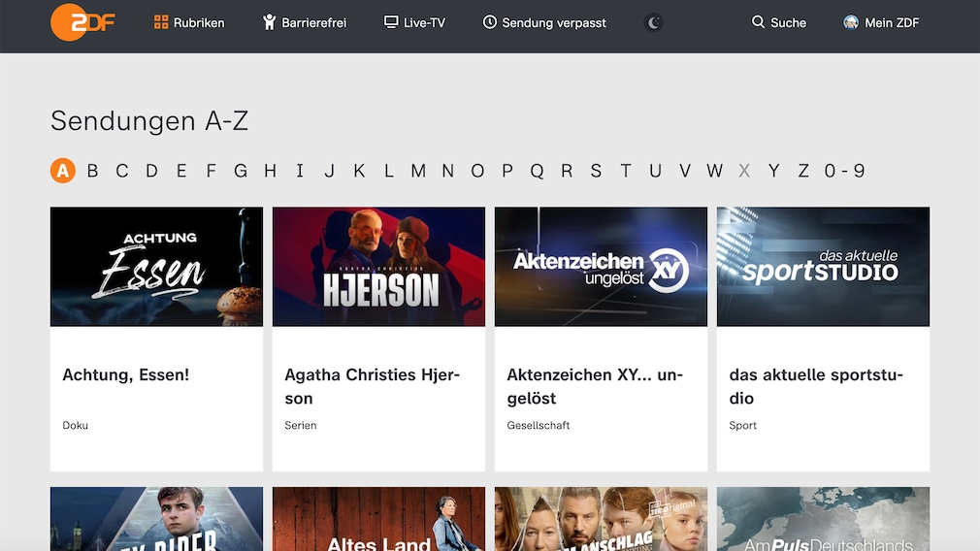Open Aktenzeichen XY thumbnail image
The image size is (980, 551).
click(601, 267)
